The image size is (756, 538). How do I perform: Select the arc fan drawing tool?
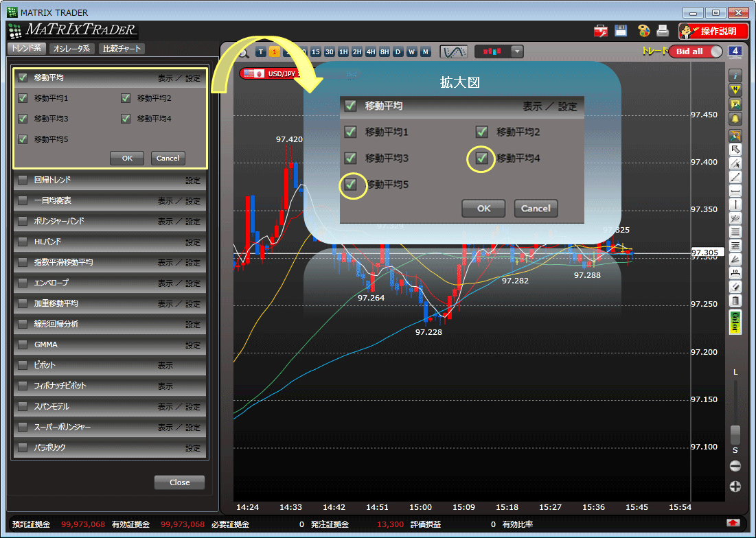(x=735, y=219)
